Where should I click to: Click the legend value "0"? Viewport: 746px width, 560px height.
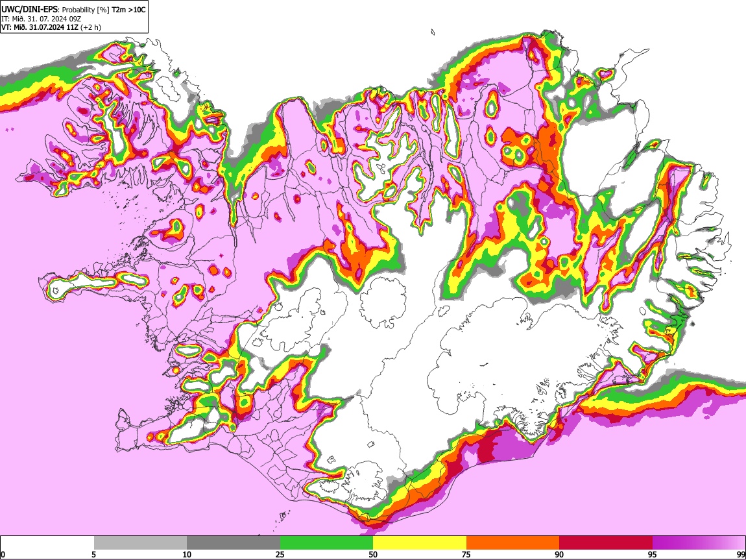click(3, 555)
